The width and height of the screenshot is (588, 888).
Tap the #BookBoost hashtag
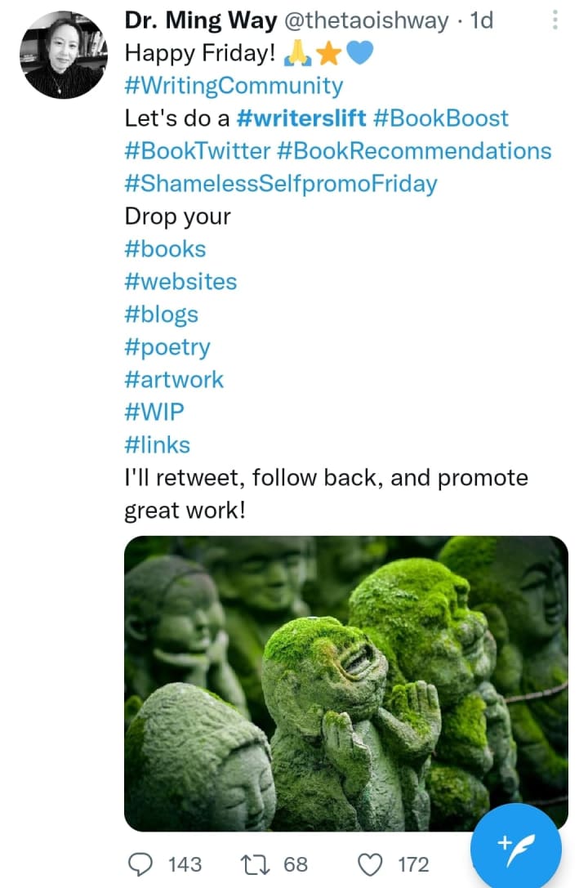pyautogui.click(x=440, y=118)
